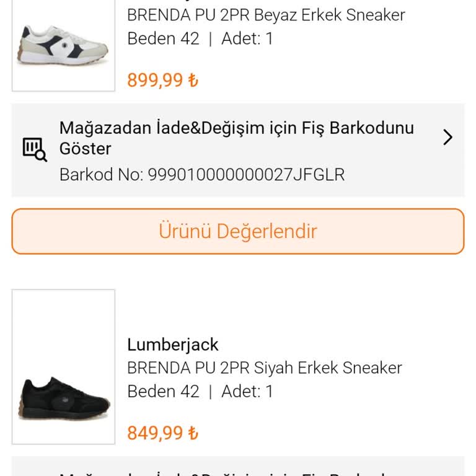This screenshot has height=476, width=476.
Task: Tap the lira symbol beside 849,99
Action: [193, 433]
